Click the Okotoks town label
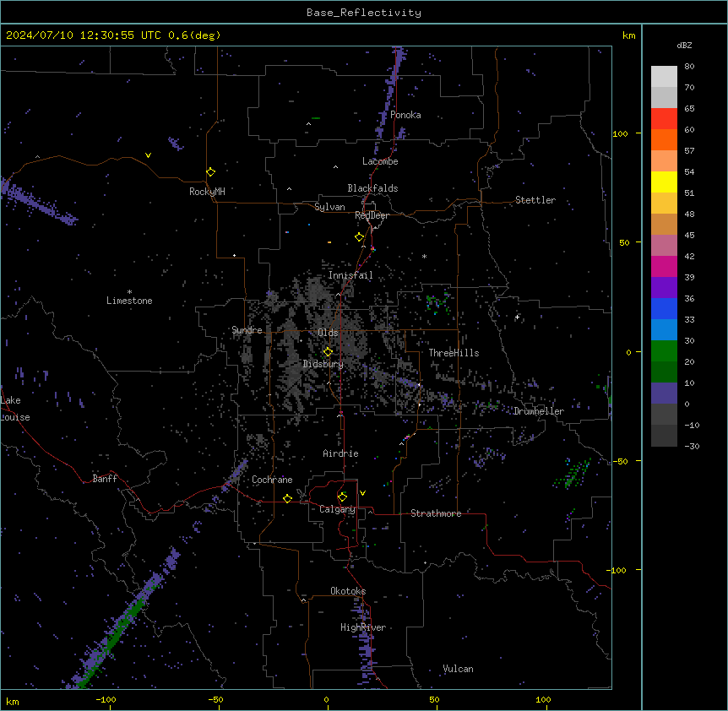This screenshot has width=728, height=711. [x=348, y=591]
